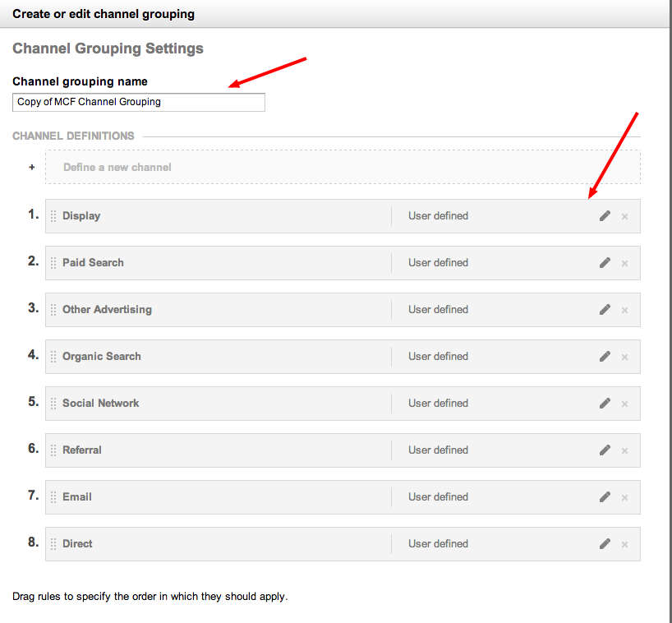Click pencil icon on Referral row
The width and height of the screenshot is (672, 623).
tap(605, 450)
